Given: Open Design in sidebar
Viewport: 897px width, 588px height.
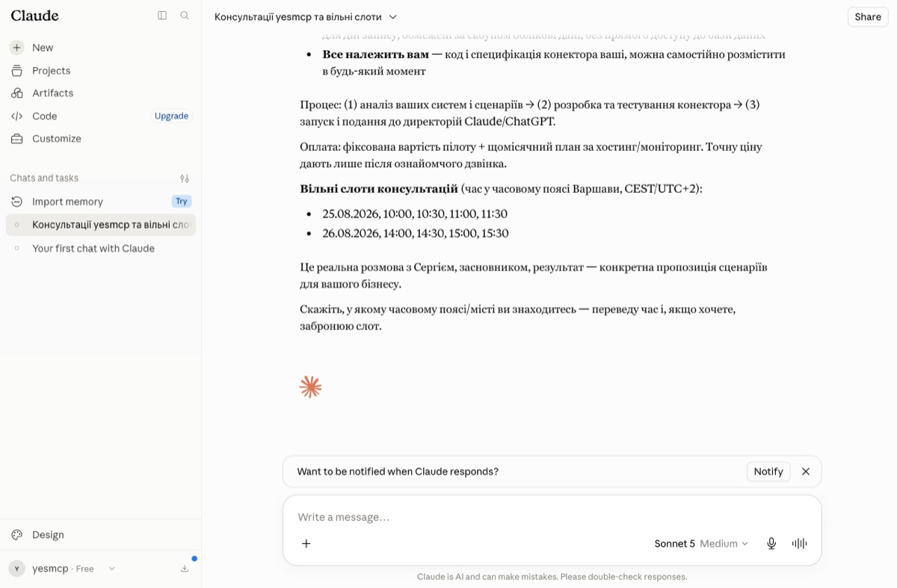Looking at the screenshot, I should (100, 534).
